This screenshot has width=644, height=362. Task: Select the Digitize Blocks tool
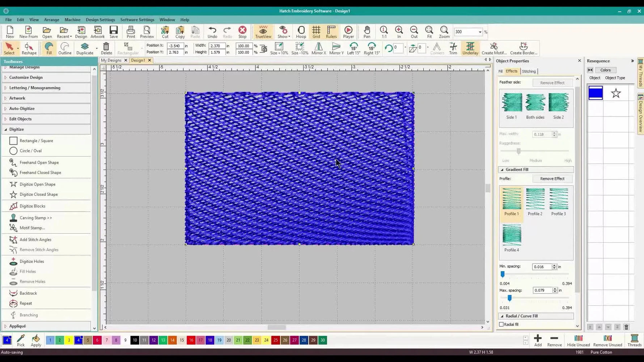[32, 206]
